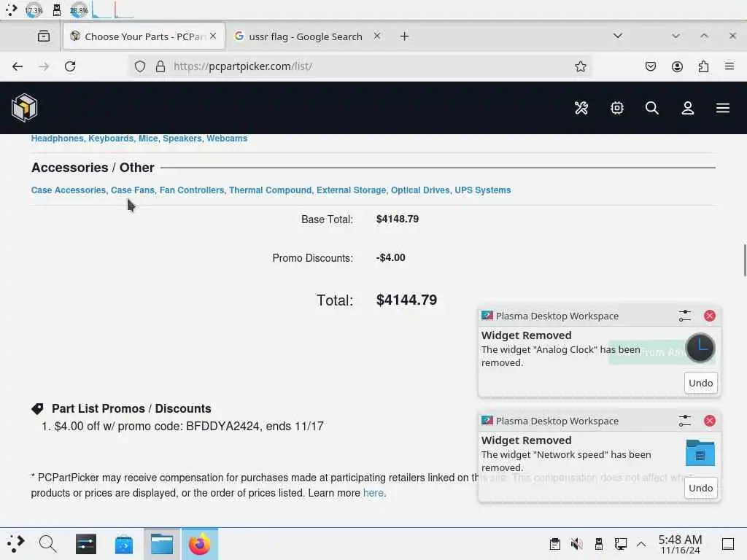This screenshot has width=747, height=560.
Task: Open the Discover store taskbar icon
Action: point(124,544)
